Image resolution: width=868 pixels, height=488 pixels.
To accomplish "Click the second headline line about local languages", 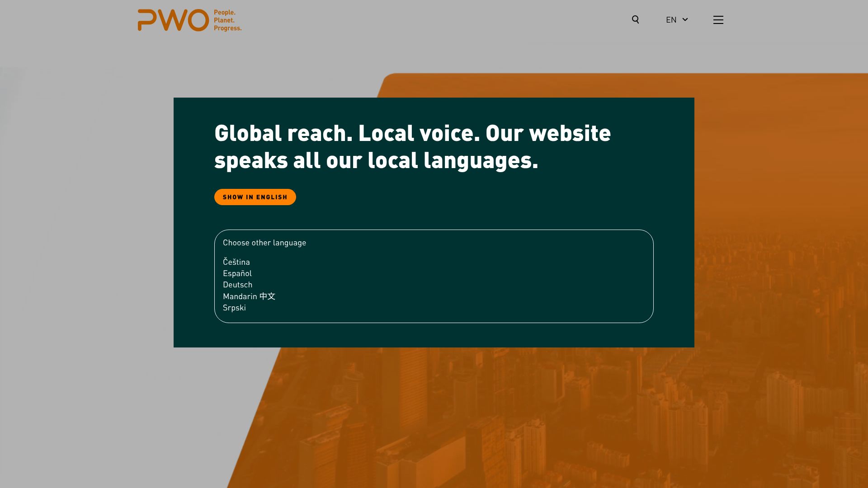I will [x=376, y=160].
